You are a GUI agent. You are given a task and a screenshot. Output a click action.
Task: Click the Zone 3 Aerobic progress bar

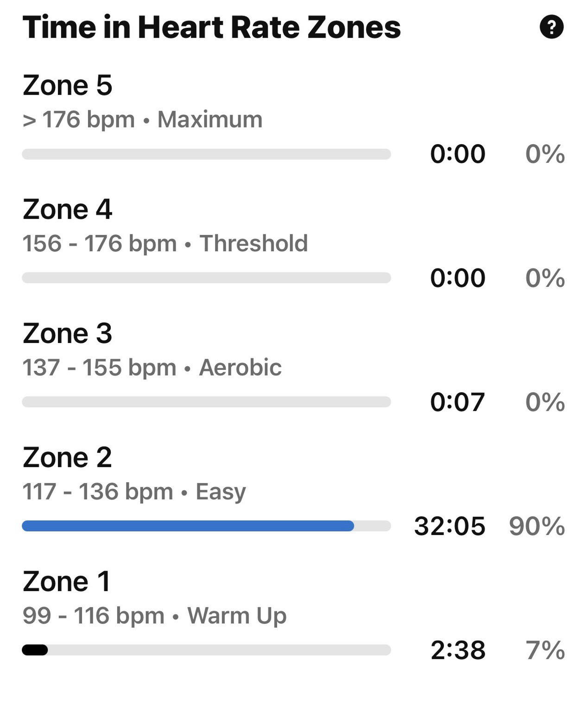point(206,401)
